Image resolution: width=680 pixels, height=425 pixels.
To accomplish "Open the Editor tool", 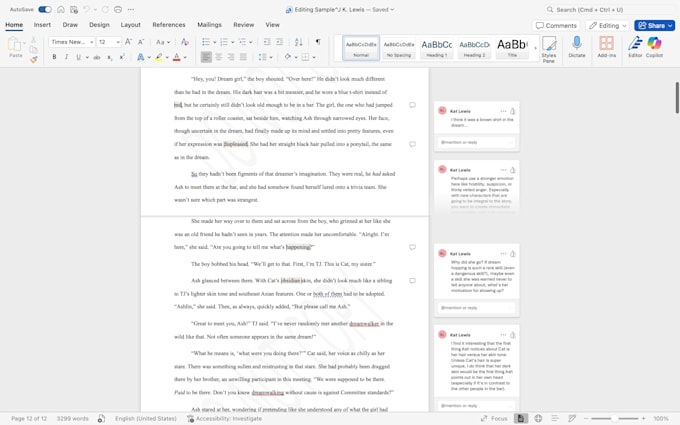I will 635,47.
